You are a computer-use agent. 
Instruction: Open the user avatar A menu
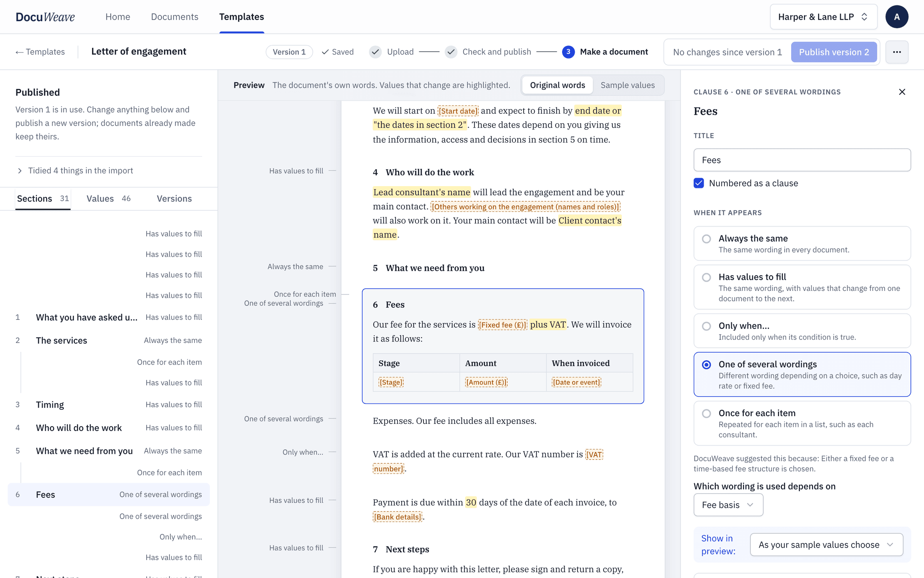point(897,17)
